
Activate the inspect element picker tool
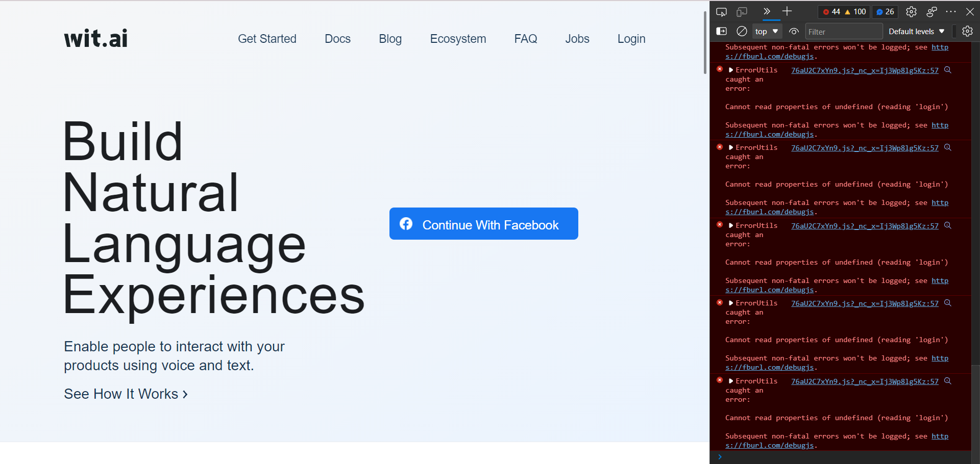(721, 12)
